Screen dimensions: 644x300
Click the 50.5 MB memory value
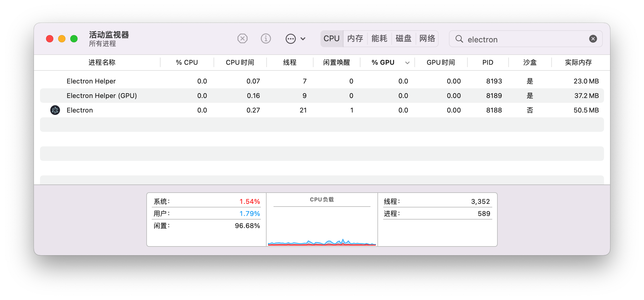(x=586, y=110)
